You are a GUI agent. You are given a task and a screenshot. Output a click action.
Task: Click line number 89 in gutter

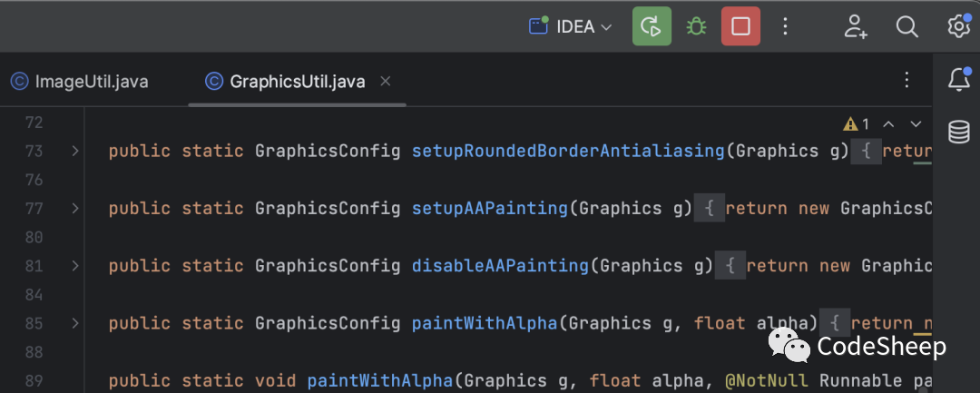pos(34,380)
